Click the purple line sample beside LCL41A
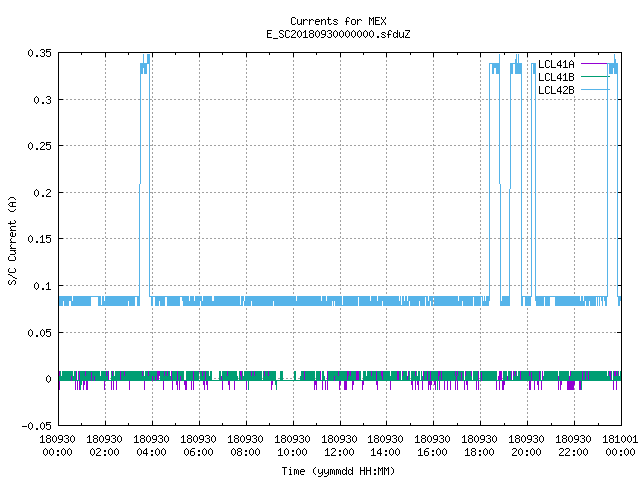Image resolution: width=640 pixels, height=480 pixels. click(595, 64)
